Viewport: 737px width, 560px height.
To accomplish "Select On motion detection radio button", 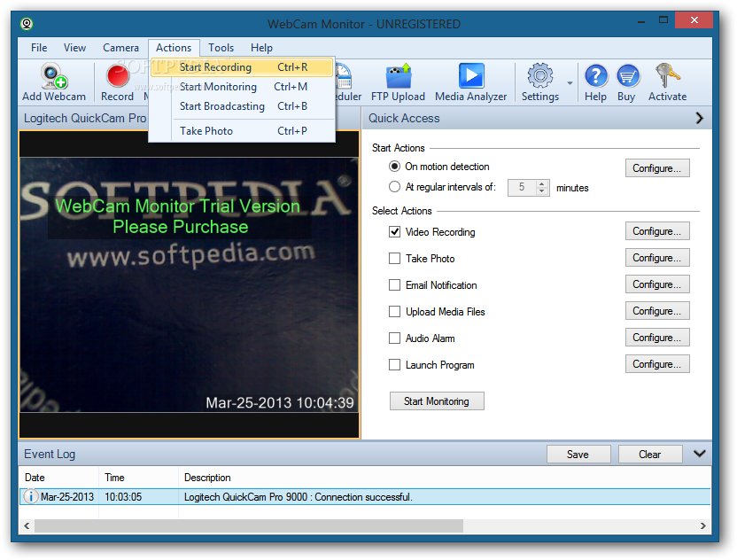I will [x=394, y=167].
